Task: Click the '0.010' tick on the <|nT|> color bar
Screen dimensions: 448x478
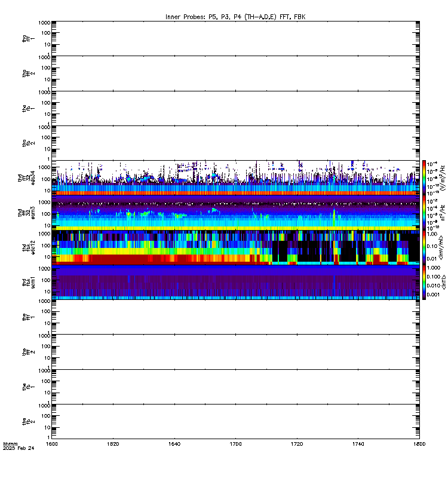Action: coord(433,286)
